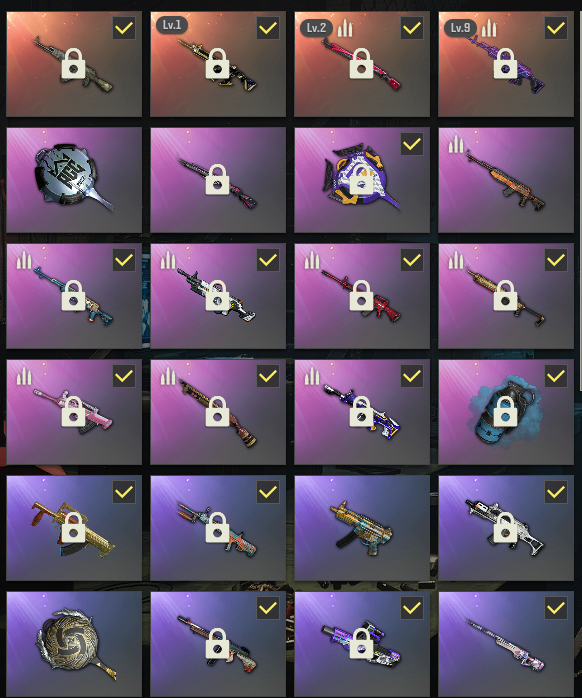
Task: Click the ammo icon on the orange rifle
Action: pos(456,144)
